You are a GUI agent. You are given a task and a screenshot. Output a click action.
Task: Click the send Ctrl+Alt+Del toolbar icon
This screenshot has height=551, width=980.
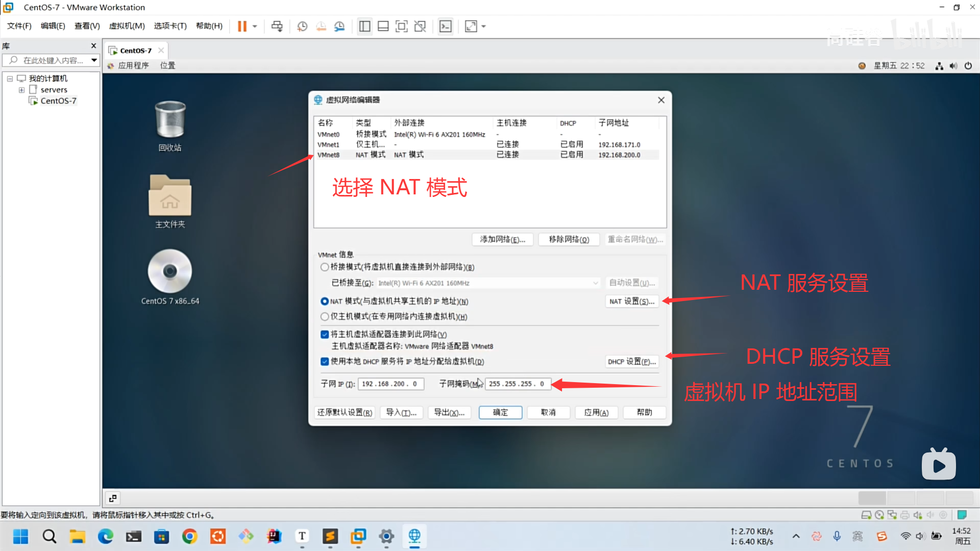277,26
